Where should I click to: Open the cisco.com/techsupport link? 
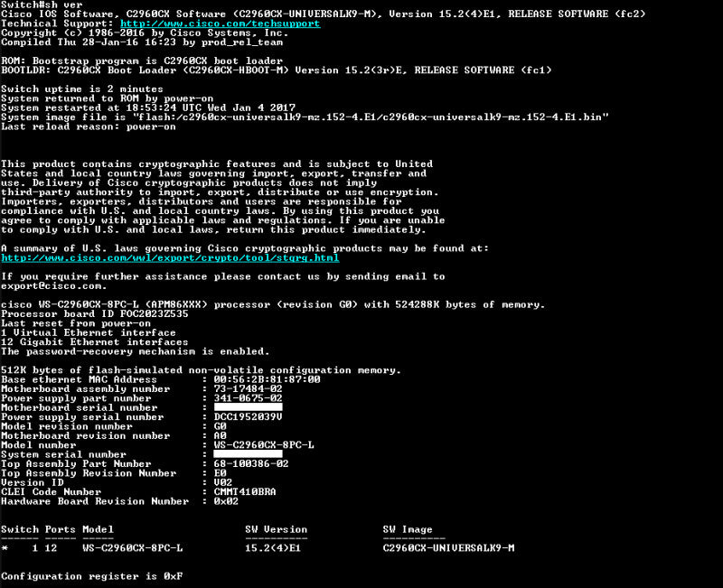click(x=220, y=23)
